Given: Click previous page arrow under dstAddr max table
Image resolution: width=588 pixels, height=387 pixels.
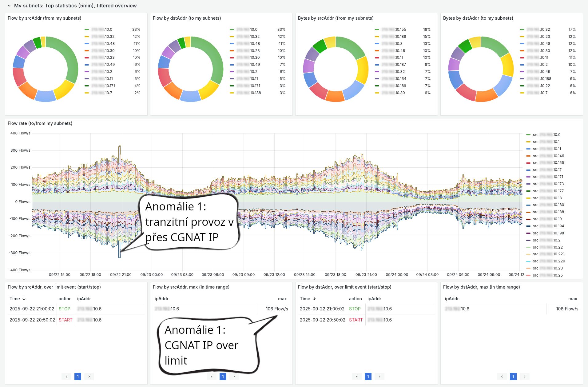Looking at the screenshot, I should pos(502,376).
